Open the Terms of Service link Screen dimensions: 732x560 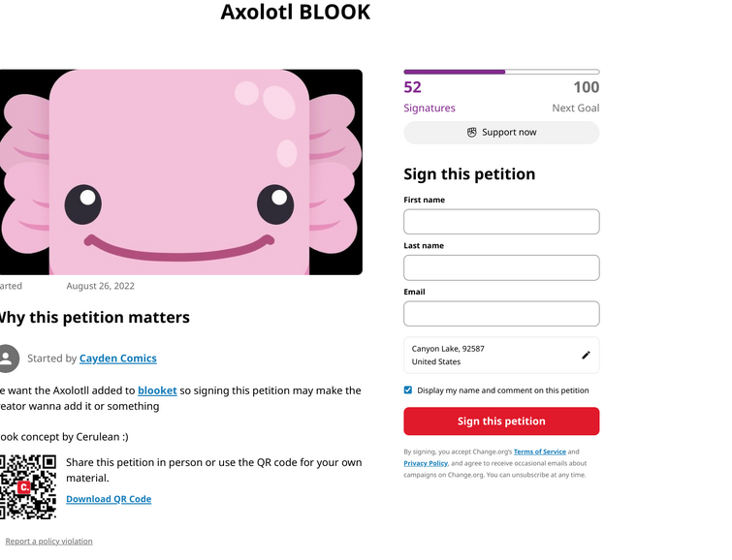tap(540, 451)
